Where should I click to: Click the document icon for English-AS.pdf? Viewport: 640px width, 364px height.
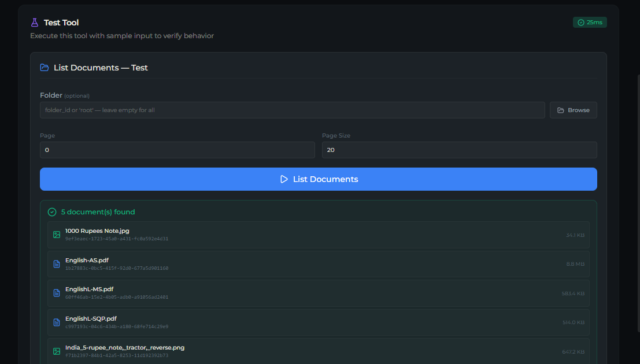[x=57, y=264]
